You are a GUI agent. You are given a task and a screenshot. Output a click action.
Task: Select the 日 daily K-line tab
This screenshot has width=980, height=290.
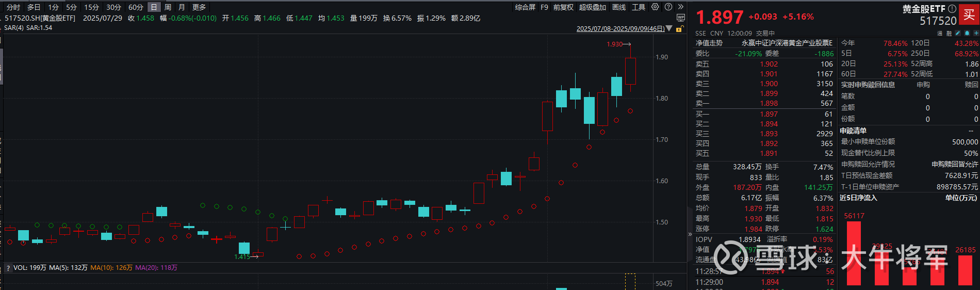154,7
